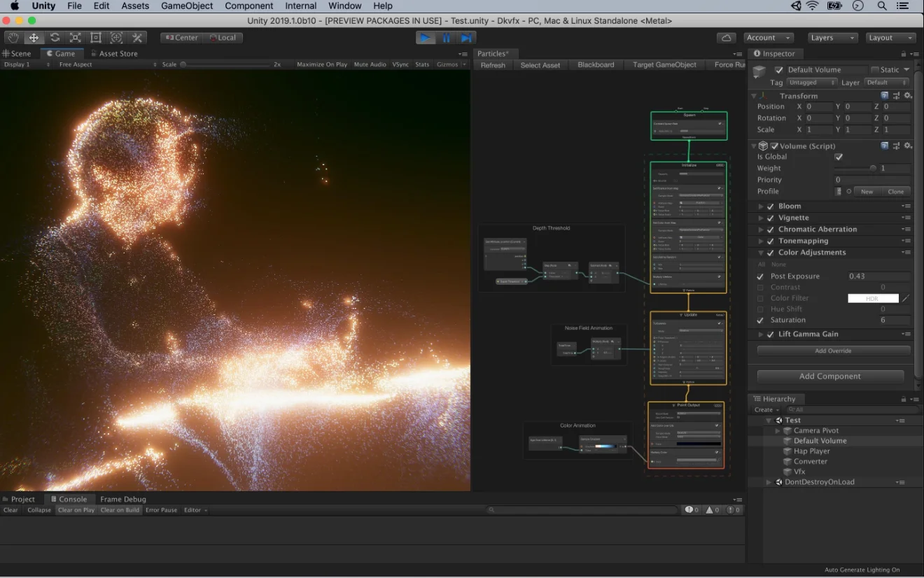The width and height of the screenshot is (924, 578).
Task: Select the Hand tool in toolbar
Action: pyautogui.click(x=13, y=38)
